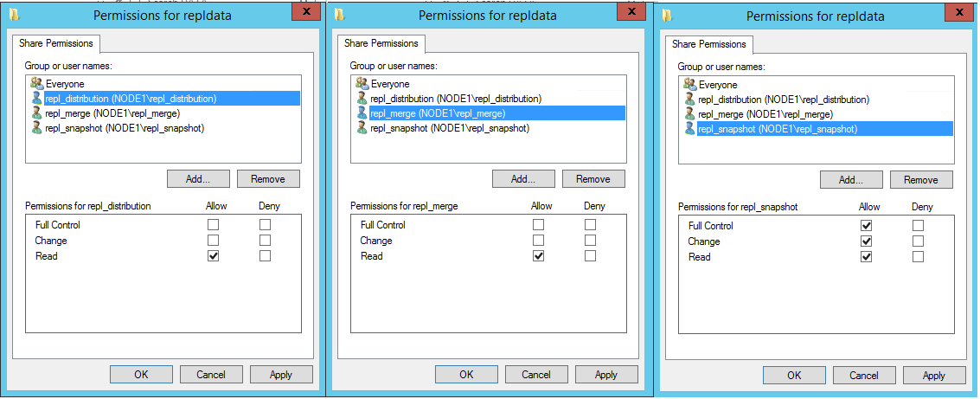The height and width of the screenshot is (399, 980).
Task: Enable Allow Full Control for repl_merge
Action: (539, 225)
